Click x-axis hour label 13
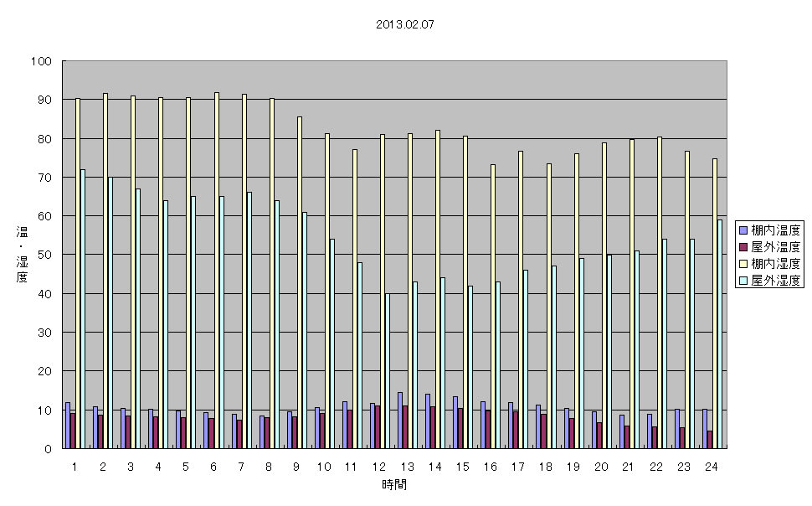Screen dimensions: 812x506 click(x=407, y=467)
